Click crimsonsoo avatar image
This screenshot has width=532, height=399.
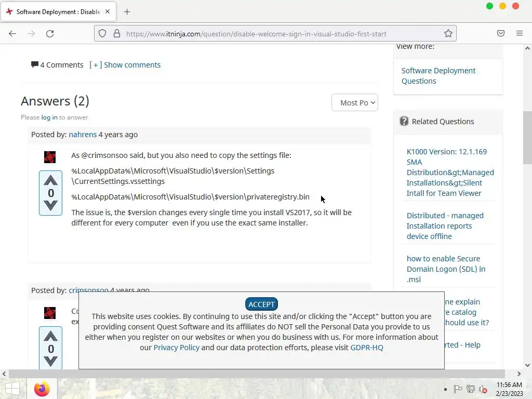[x=50, y=313]
